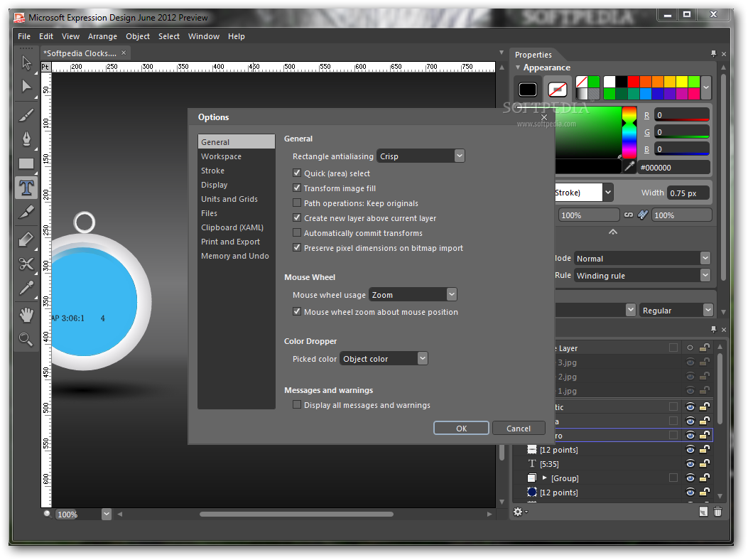This screenshot has height=560, width=748.
Task: Select the Direct Selection tool
Action: [x=26, y=87]
